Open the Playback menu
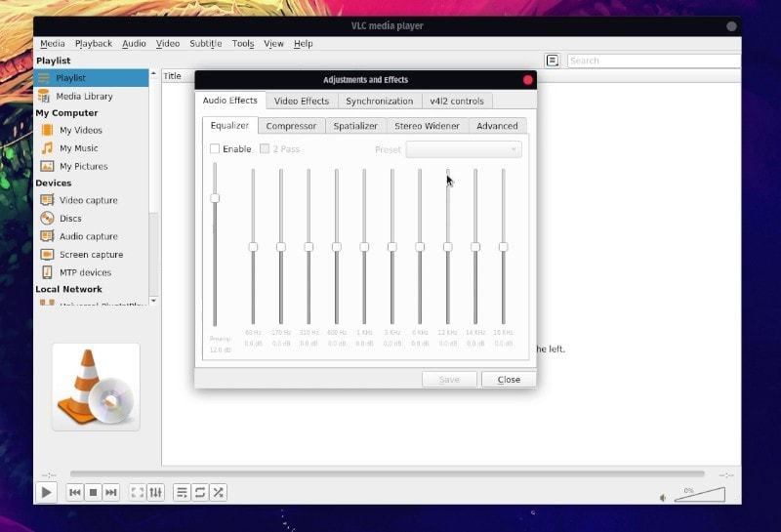781x532 pixels. click(94, 44)
